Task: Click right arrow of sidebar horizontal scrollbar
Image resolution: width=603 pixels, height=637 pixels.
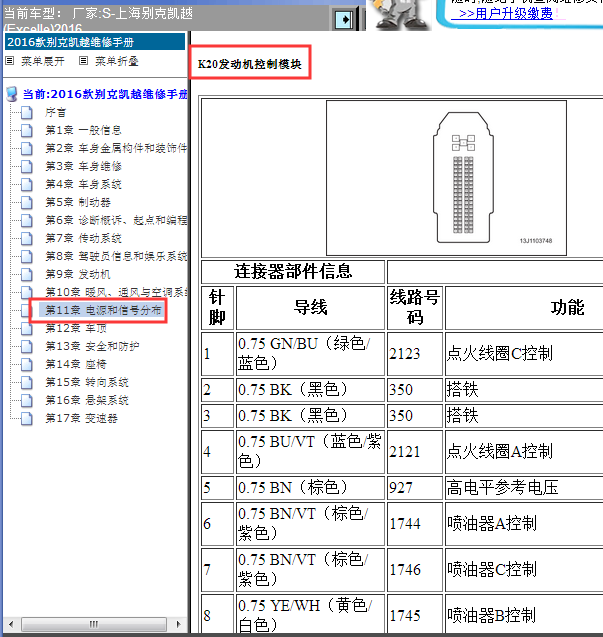Action: click(178, 624)
